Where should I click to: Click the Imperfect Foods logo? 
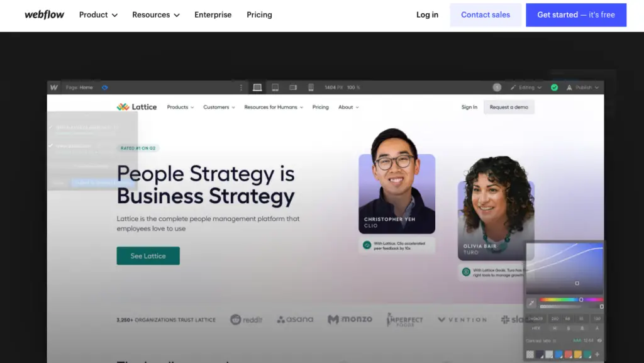(404, 320)
